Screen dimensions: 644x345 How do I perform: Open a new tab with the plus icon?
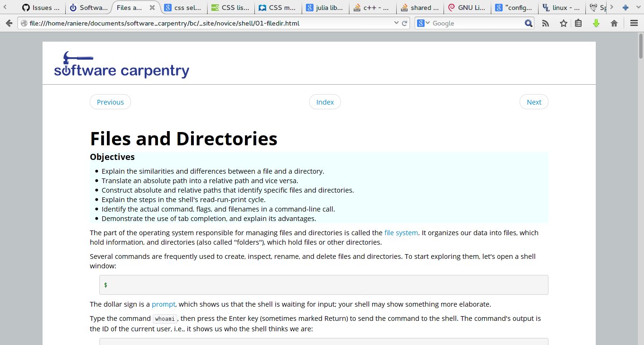[626, 8]
